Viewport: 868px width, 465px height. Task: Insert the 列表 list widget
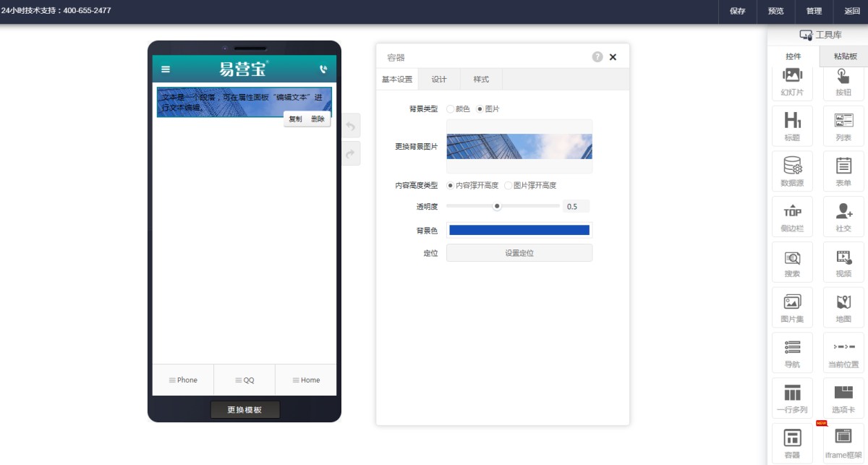pyautogui.click(x=843, y=126)
